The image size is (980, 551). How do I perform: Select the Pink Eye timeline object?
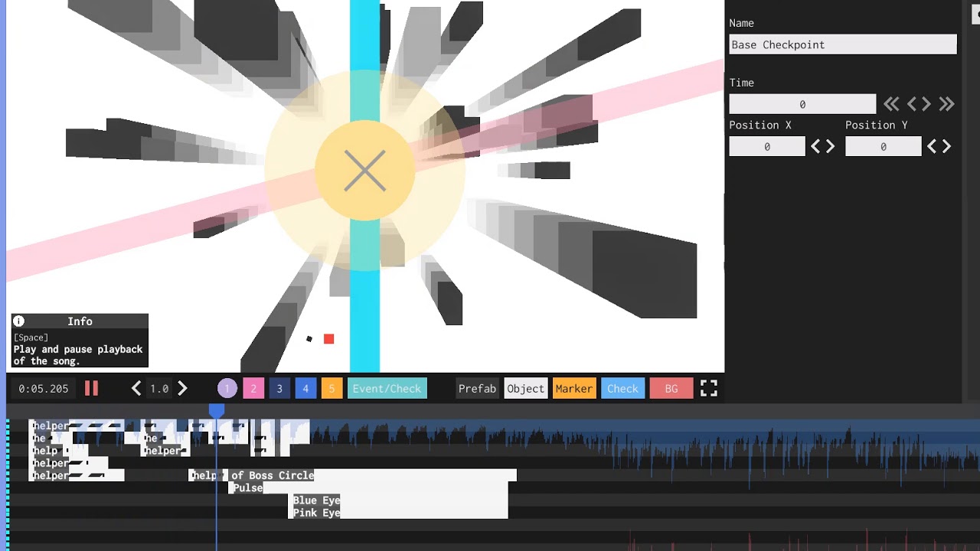[x=397, y=513]
